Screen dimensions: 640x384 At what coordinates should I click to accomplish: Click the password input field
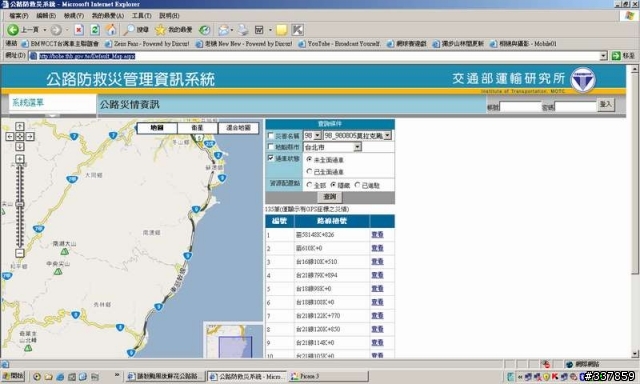pos(575,107)
